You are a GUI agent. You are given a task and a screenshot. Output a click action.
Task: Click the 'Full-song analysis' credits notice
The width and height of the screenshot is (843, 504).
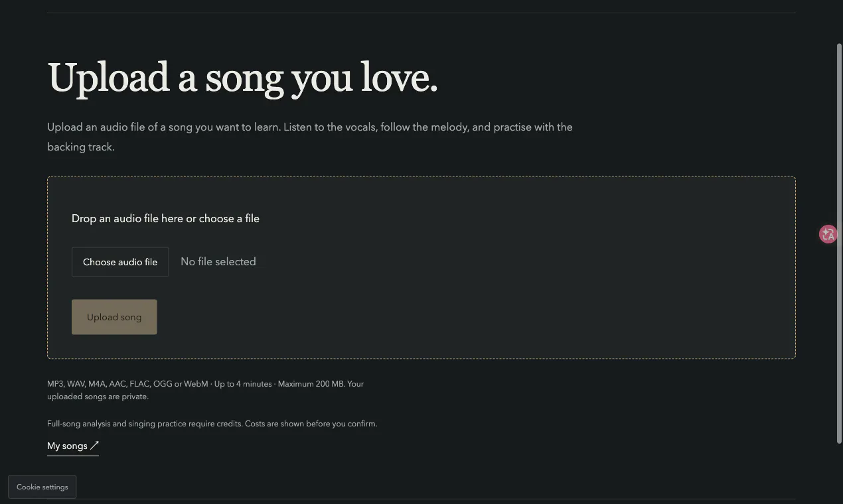tap(212, 424)
